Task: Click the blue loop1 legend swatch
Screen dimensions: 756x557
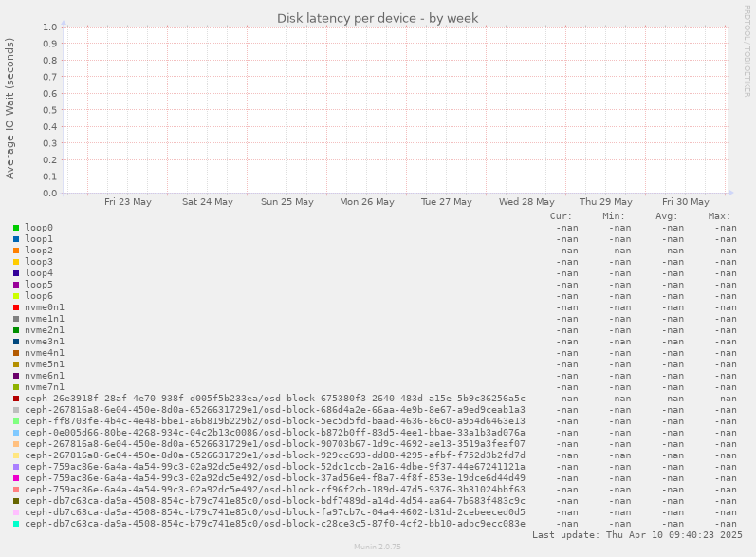Action: coord(16,239)
